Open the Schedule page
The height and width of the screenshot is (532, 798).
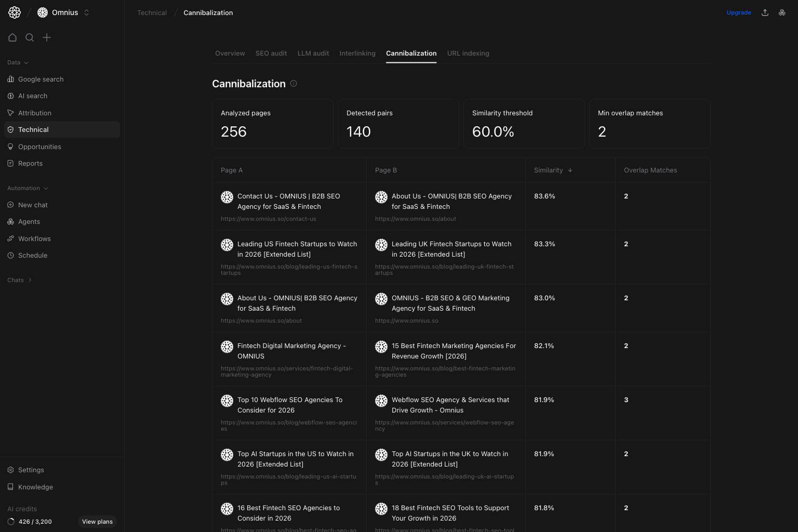62,255
